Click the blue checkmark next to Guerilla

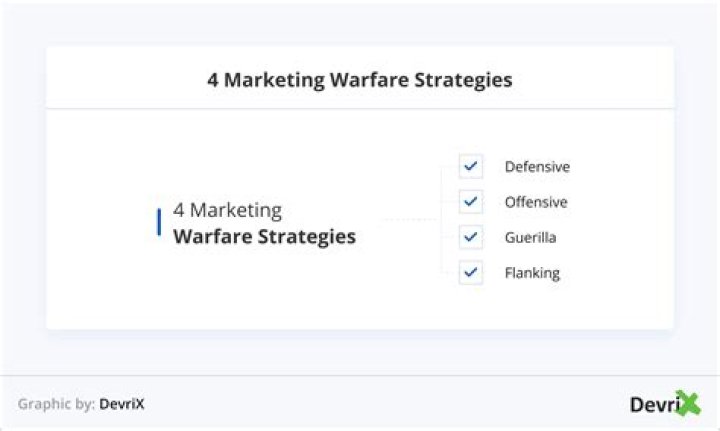click(471, 238)
